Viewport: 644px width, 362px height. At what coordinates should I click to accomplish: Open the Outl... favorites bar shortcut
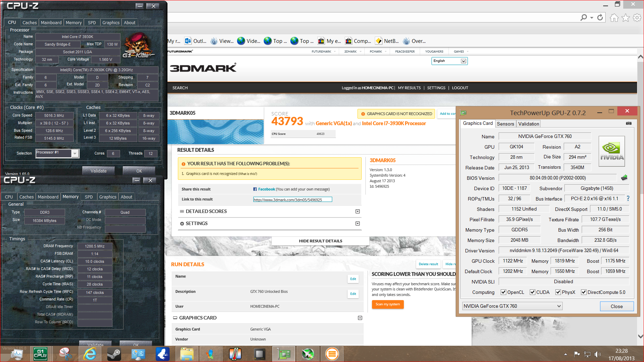(x=195, y=41)
